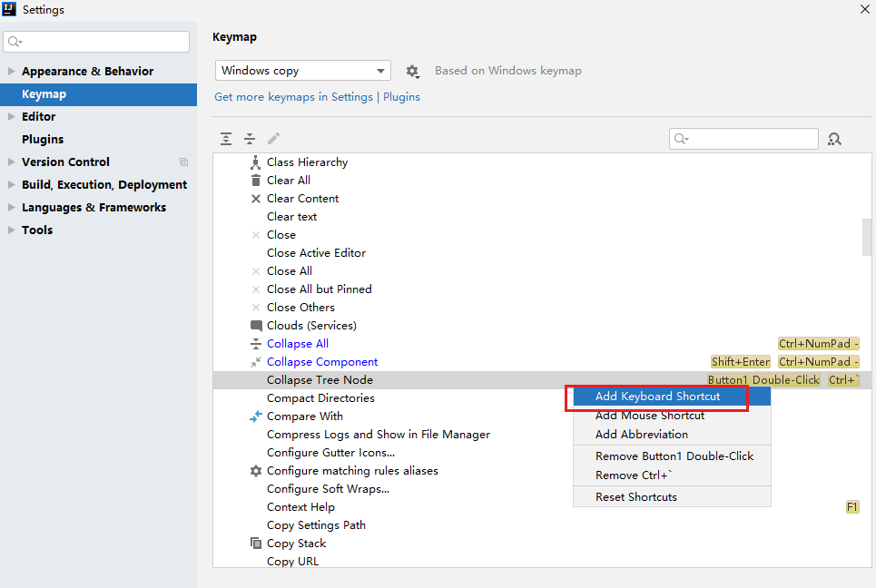Select the Copy Settings Path action

click(x=316, y=525)
